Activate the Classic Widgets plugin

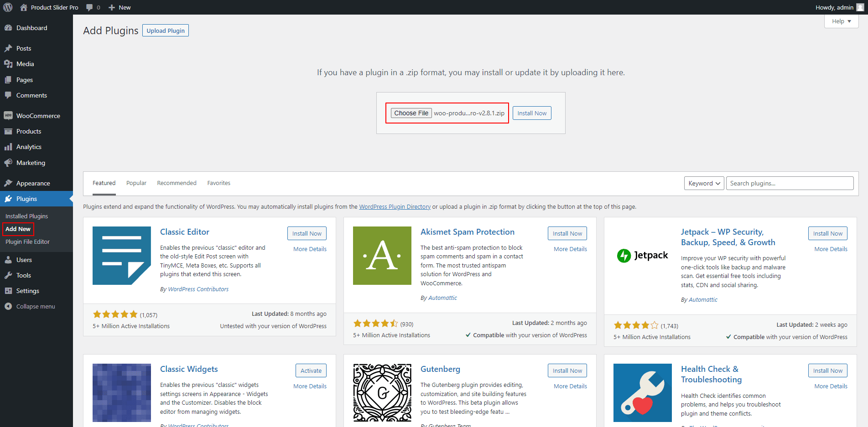click(x=311, y=370)
